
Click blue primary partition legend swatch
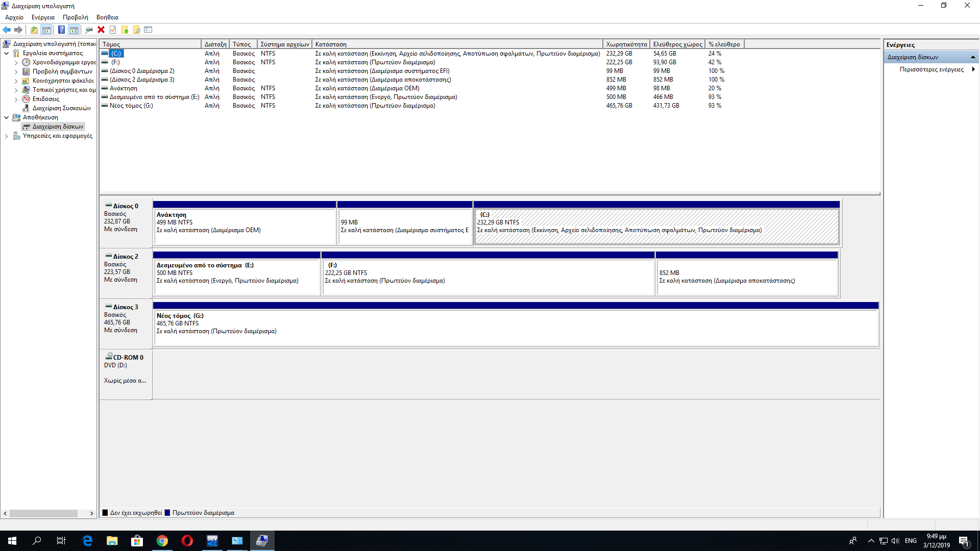point(167,513)
